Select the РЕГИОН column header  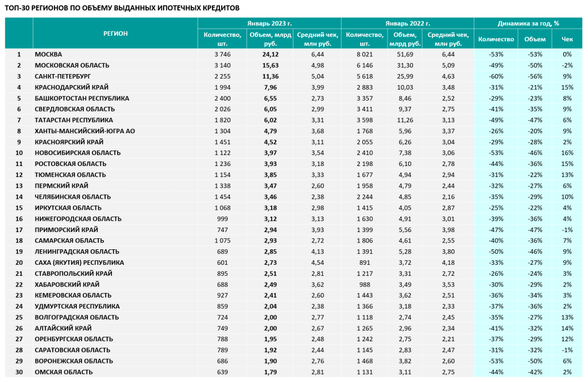click(x=115, y=33)
